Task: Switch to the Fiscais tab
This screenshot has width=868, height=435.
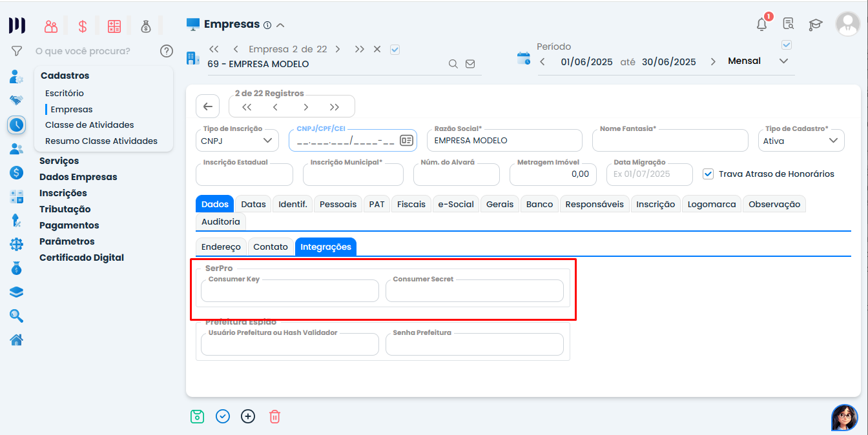Action: pos(411,204)
